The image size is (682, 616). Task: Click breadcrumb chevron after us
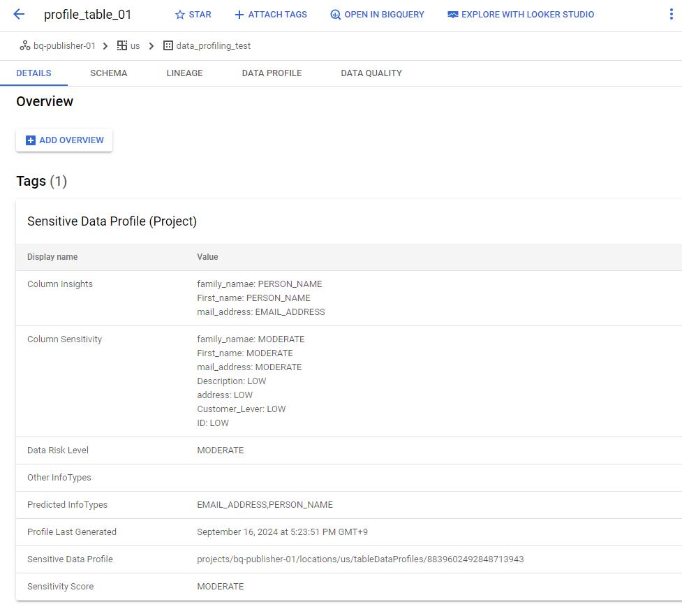pyautogui.click(x=151, y=46)
